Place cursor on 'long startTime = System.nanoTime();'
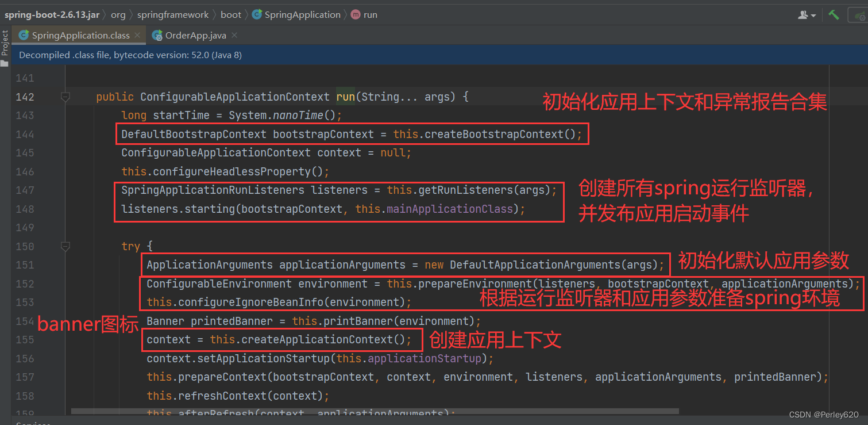This screenshot has width=868, height=425. coord(232,116)
